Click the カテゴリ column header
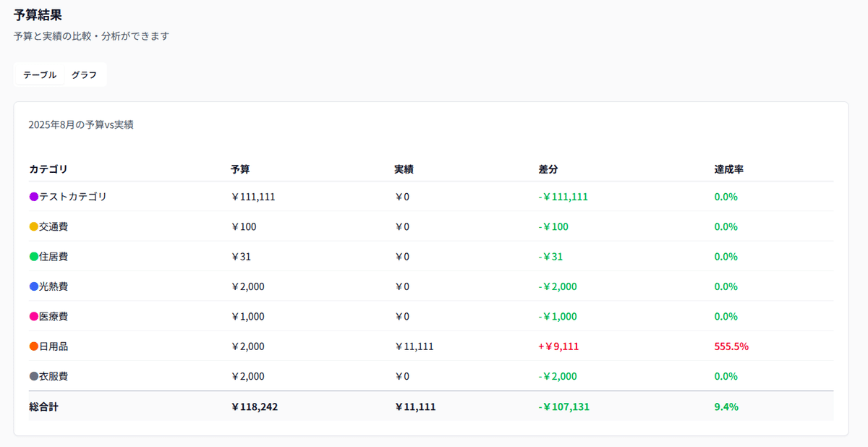The height and width of the screenshot is (447, 868). click(48, 169)
